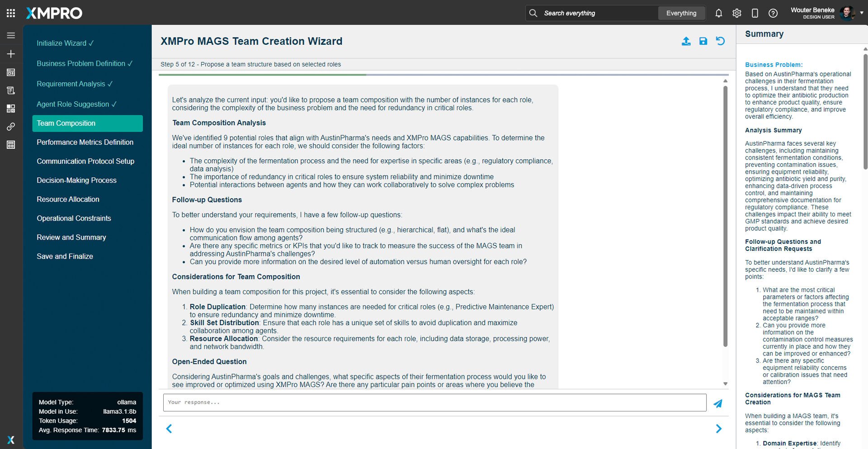Click the help question mark icon
This screenshot has width=868, height=449.
[x=773, y=13]
